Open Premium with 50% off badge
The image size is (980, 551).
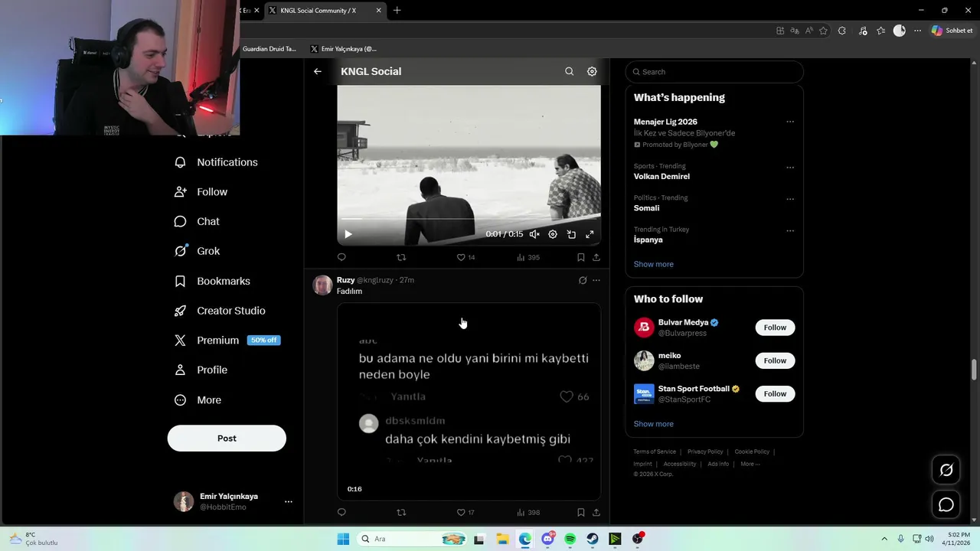click(x=227, y=341)
